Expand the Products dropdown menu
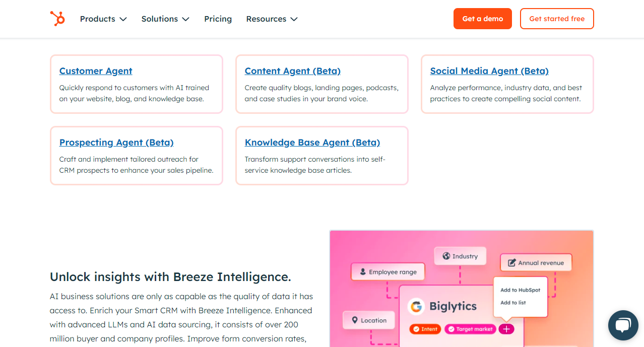Screen dimensions: 644x347 click(x=103, y=19)
